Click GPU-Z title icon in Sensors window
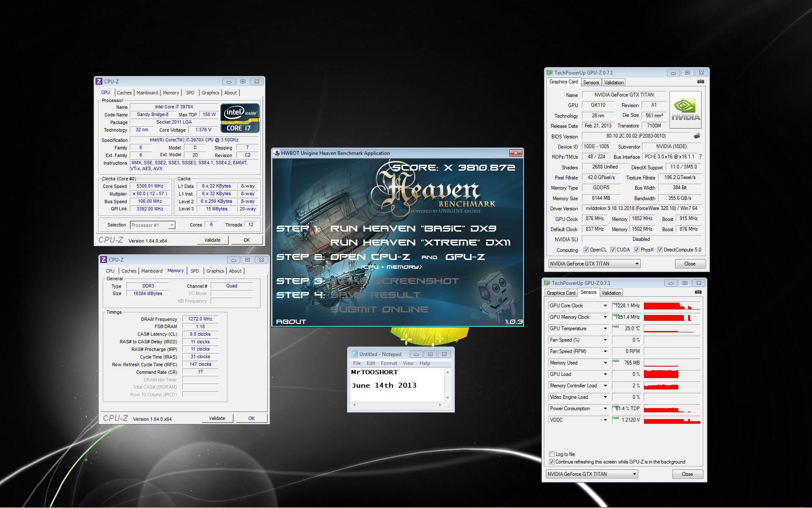Screen dimensions: 812x508 [547, 283]
